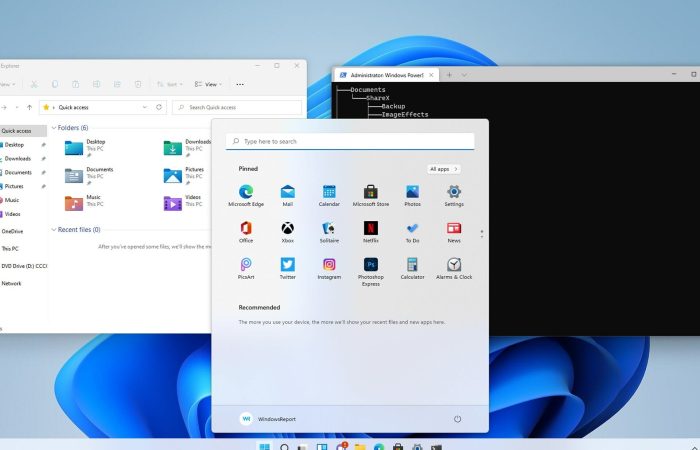
Task: Open the Pictures folder tile in Explorer
Action: (x=183, y=175)
